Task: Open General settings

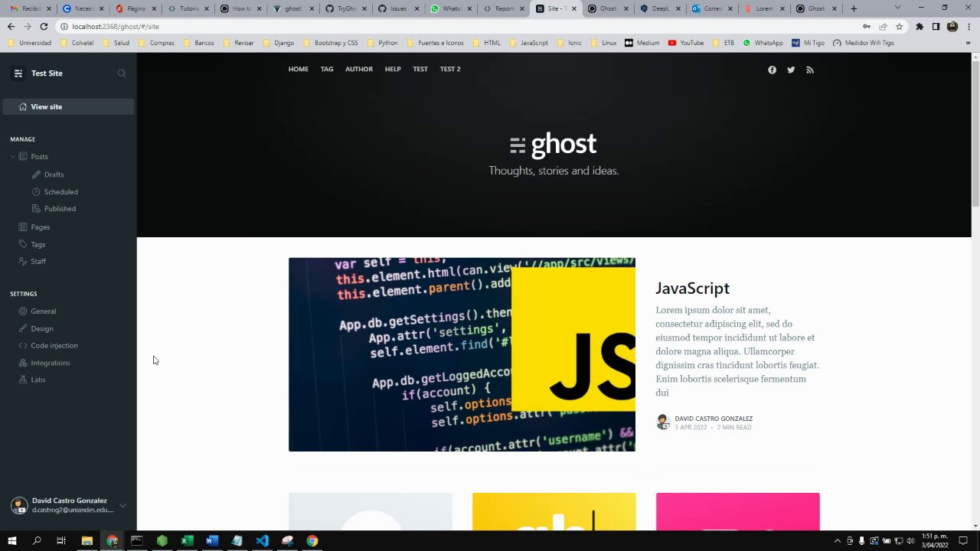Action: tap(43, 311)
